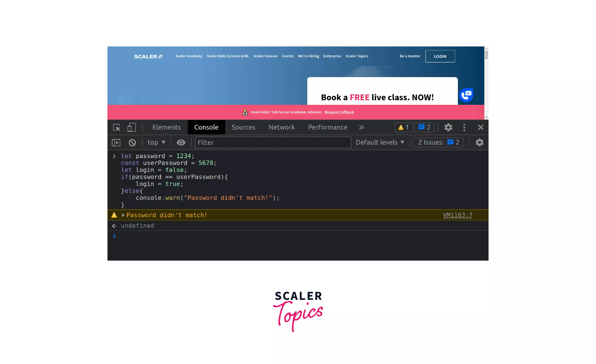The image size is (596, 364).
Task: Open DevTools settings gear in tab bar
Action: point(448,127)
